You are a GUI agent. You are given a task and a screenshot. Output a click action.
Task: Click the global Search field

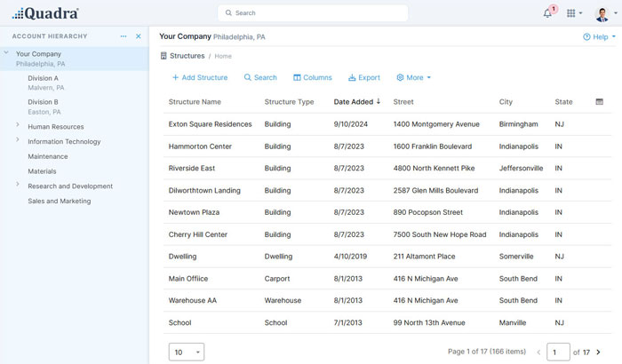point(313,13)
